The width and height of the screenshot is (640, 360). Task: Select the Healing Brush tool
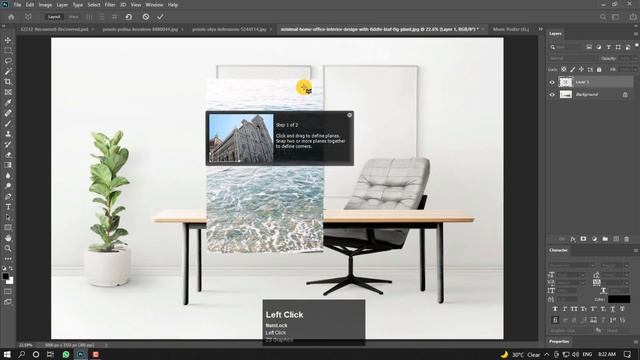tap(8, 113)
